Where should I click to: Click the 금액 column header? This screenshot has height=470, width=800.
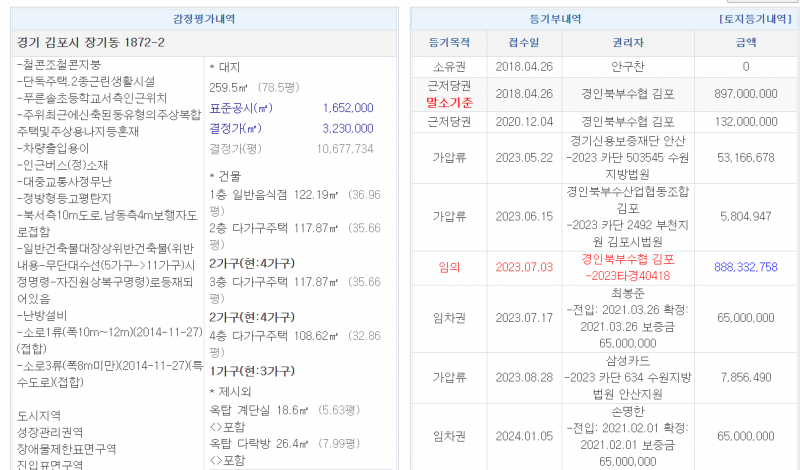click(x=746, y=43)
